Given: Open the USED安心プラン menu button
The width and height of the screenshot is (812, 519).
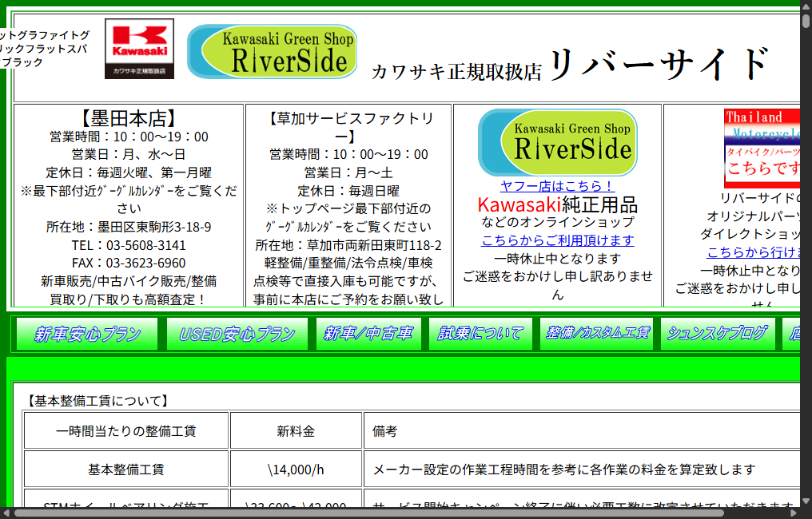Looking at the screenshot, I should click(x=237, y=334).
